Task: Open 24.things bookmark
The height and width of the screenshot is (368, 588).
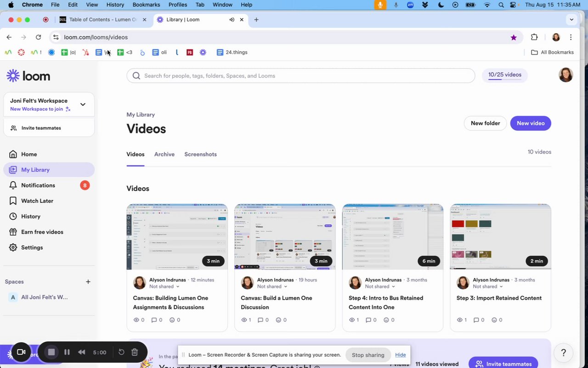Action: [x=232, y=52]
